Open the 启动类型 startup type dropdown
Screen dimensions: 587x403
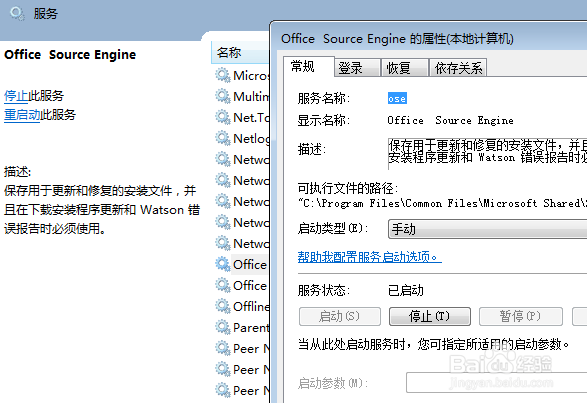487,229
